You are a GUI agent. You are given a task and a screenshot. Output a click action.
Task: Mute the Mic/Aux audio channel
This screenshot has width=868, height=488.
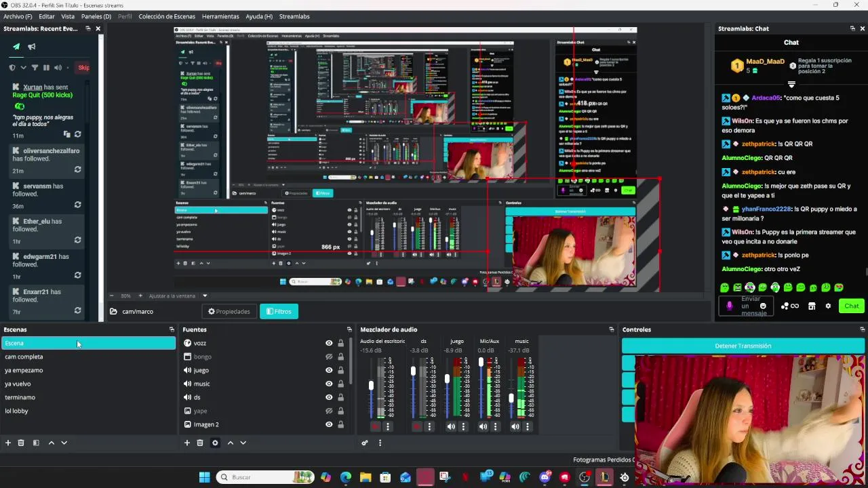tap(483, 426)
